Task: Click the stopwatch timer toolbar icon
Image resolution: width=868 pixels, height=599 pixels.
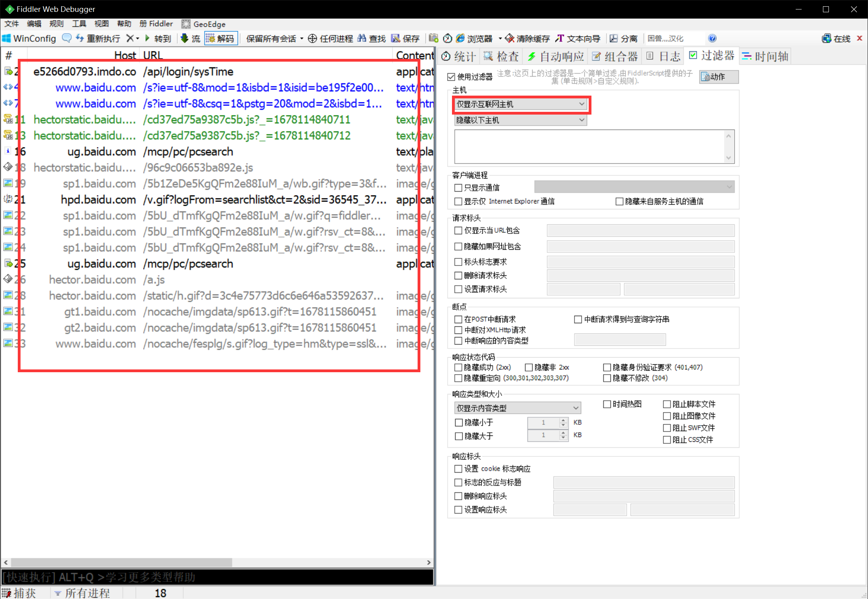Action: point(447,38)
